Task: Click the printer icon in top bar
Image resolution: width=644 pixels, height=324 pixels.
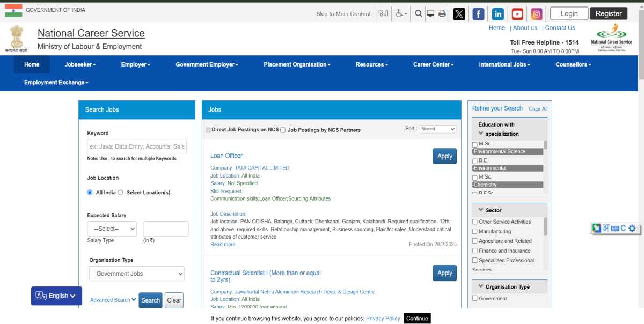Action: 442,13
